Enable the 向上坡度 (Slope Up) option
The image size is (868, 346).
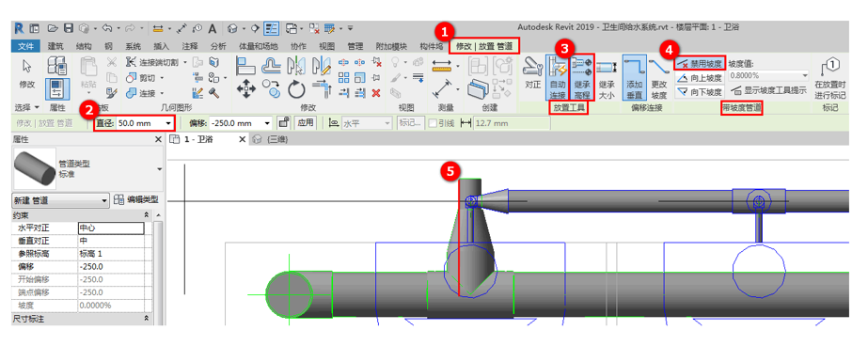tap(700, 77)
